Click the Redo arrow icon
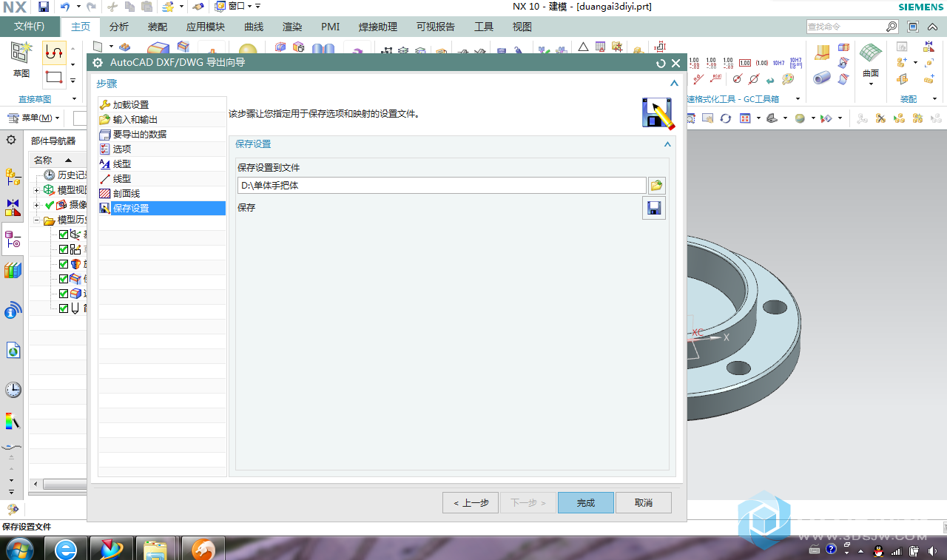Viewport: 947px width, 560px height. click(x=91, y=7)
